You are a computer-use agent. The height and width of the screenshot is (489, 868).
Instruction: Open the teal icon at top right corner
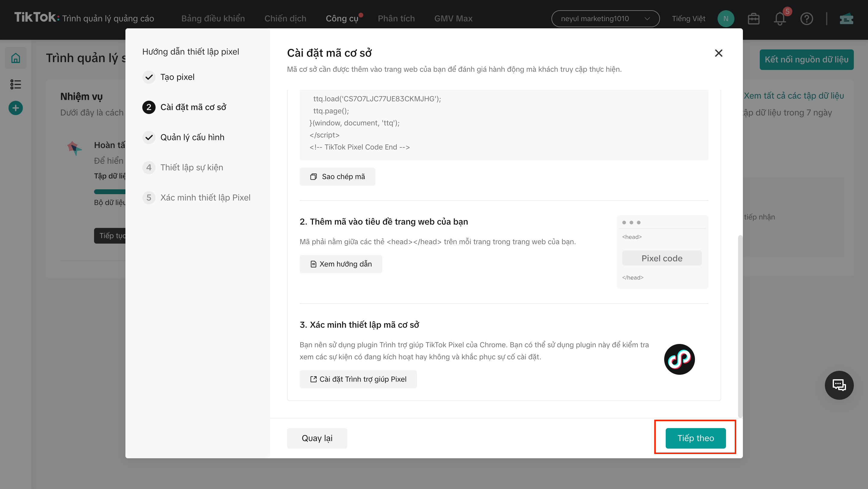coord(846,18)
